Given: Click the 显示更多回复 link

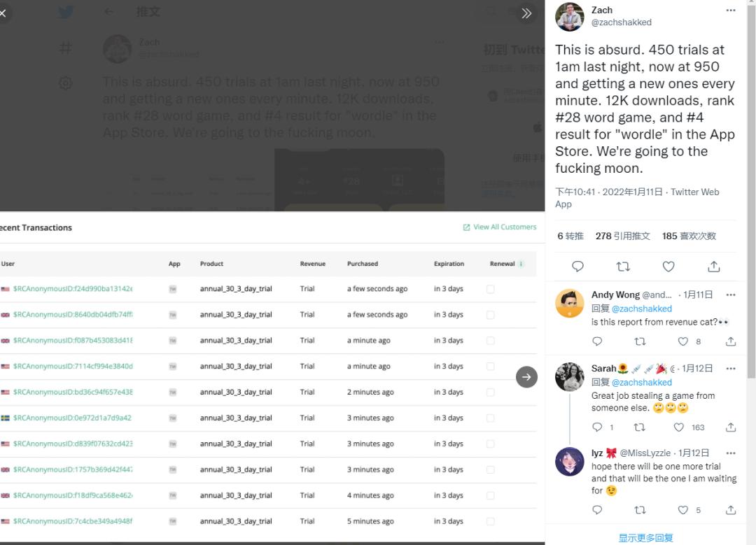Looking at the screenshot, I should pyautogui.click(x=645, y=538).
